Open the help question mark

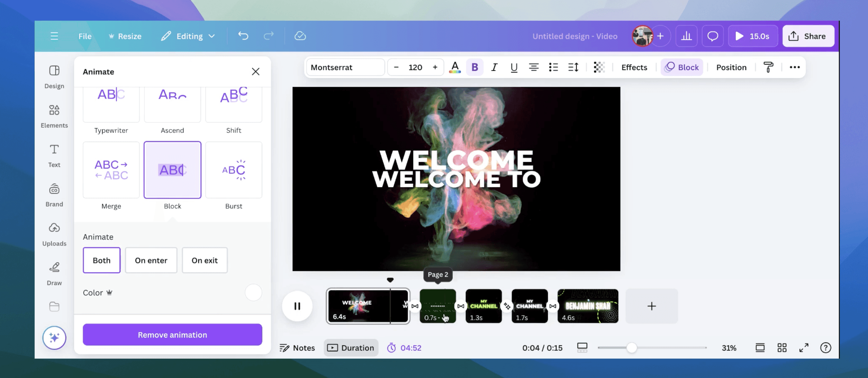[x=826, y=348]
